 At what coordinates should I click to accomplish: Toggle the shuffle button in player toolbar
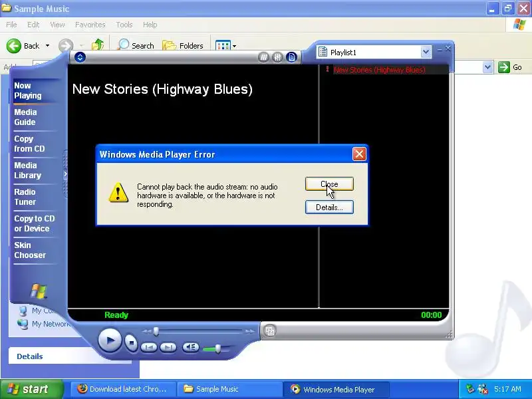tap(263, 57)
